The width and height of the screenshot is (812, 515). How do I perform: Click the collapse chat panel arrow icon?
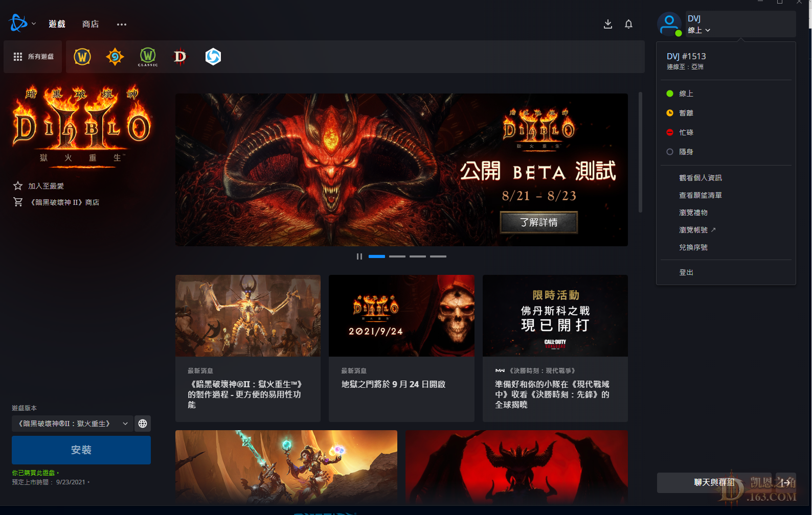(x=786, y=482)
